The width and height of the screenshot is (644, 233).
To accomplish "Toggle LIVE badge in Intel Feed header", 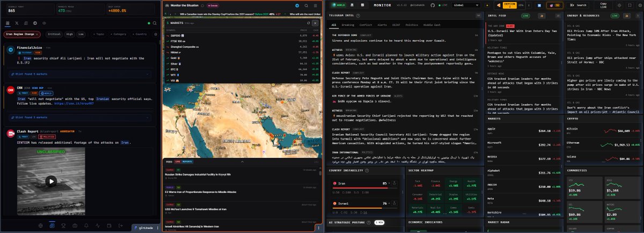I will 525,16.
